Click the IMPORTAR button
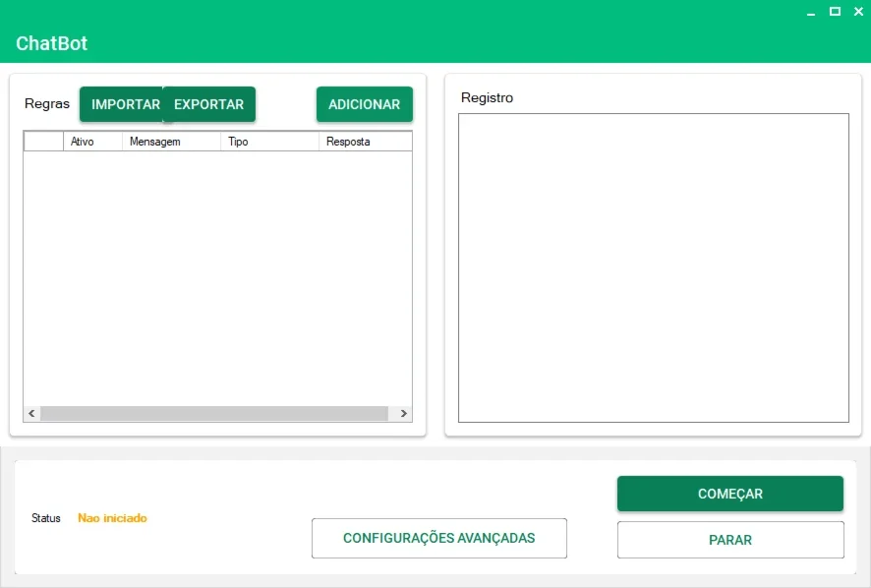The width and height of the screenshot is (871, 588). point(122,104)
